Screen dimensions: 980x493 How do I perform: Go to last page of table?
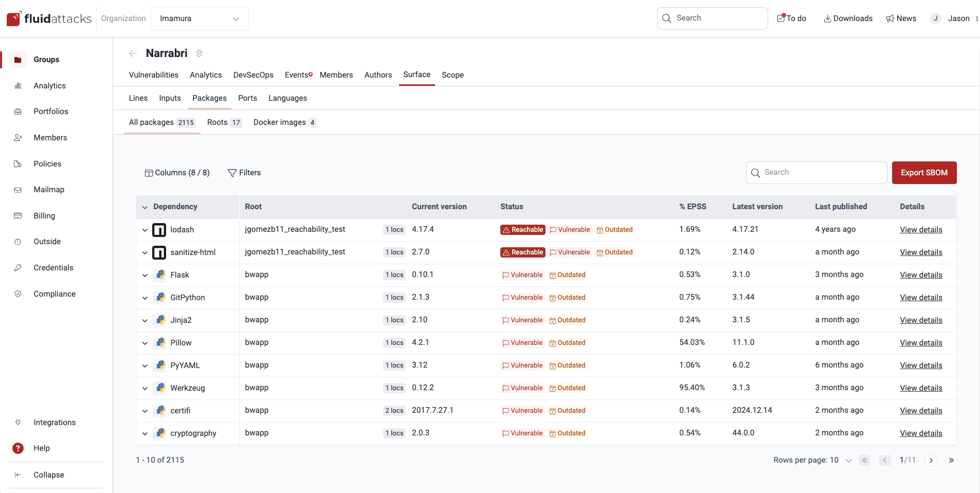pyautogui.click(x=951, y=461)
